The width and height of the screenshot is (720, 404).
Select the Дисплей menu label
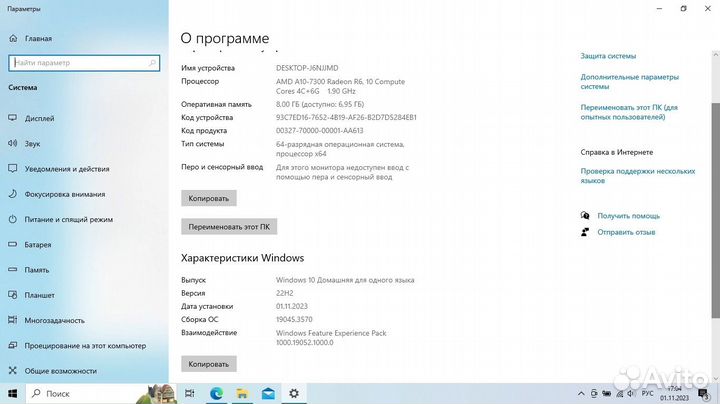coord(39,118)
